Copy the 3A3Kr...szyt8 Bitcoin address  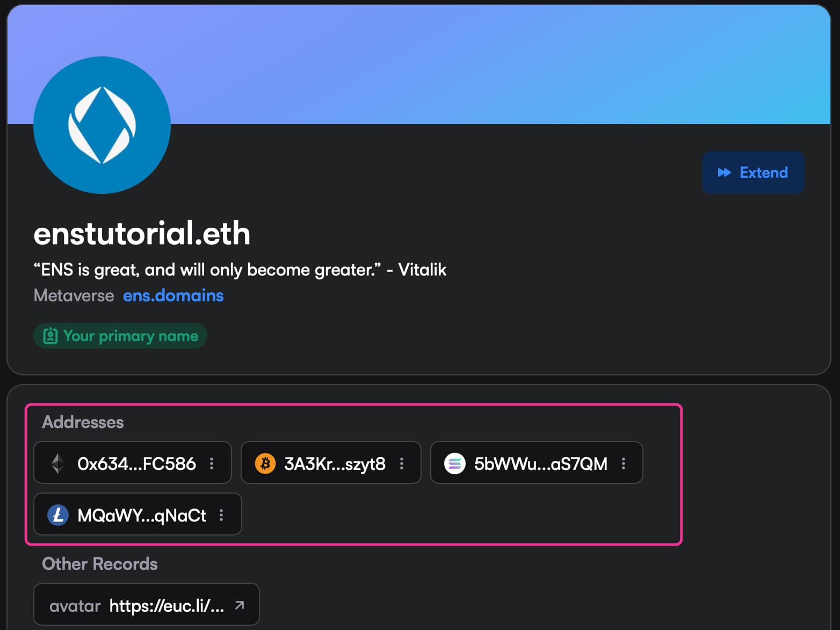tap(335, 463)
